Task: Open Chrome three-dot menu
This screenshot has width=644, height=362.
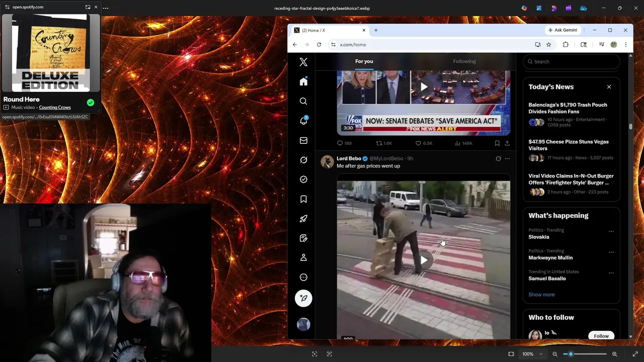Action: point(625,45)
